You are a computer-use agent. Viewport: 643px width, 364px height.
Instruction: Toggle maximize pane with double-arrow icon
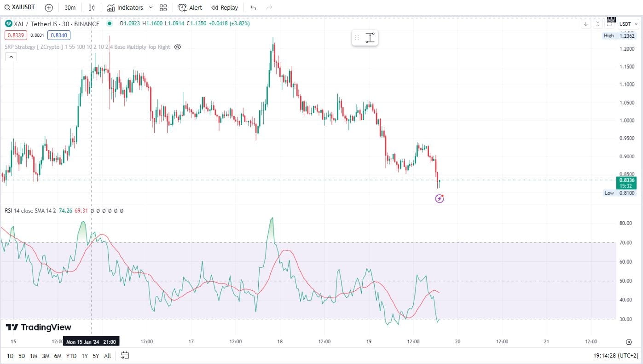(597, 23)
